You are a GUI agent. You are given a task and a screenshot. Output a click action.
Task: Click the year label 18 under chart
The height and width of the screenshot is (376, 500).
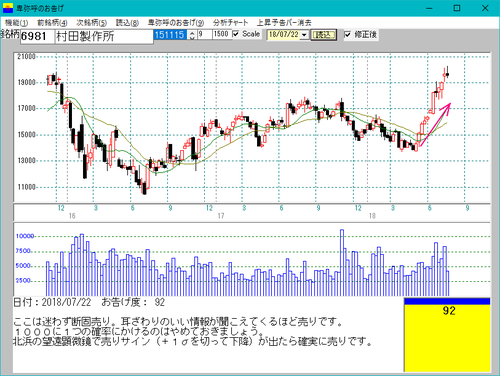[x=372, y=216]
